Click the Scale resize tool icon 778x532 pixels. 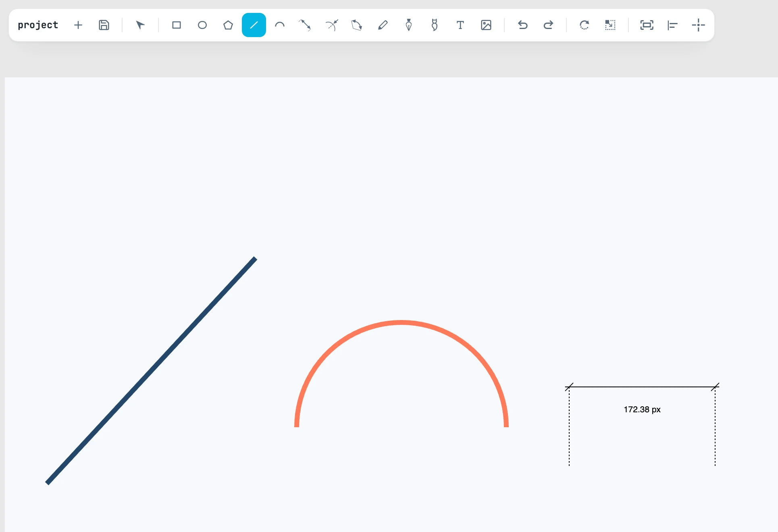tap(610, 25)
